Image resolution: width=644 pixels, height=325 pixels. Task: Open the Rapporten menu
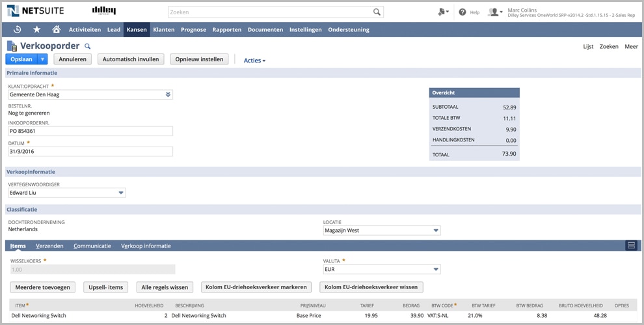click(226, 30)
